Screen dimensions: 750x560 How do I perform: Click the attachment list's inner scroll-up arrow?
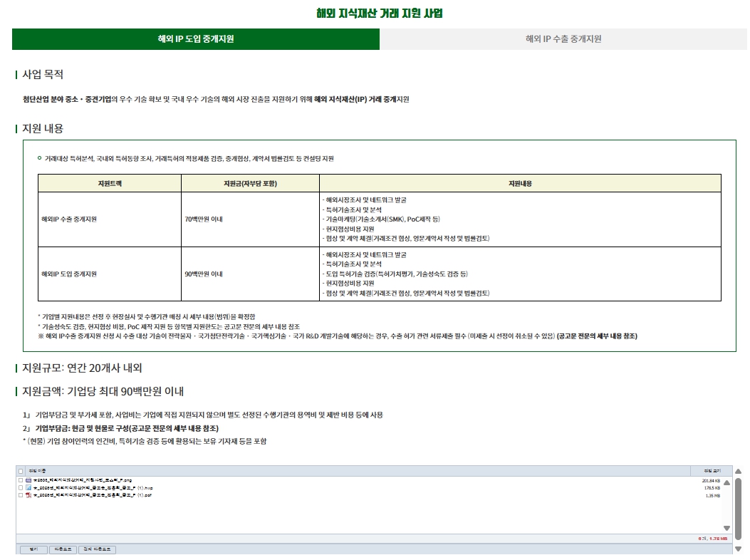(x=726, y=482)
